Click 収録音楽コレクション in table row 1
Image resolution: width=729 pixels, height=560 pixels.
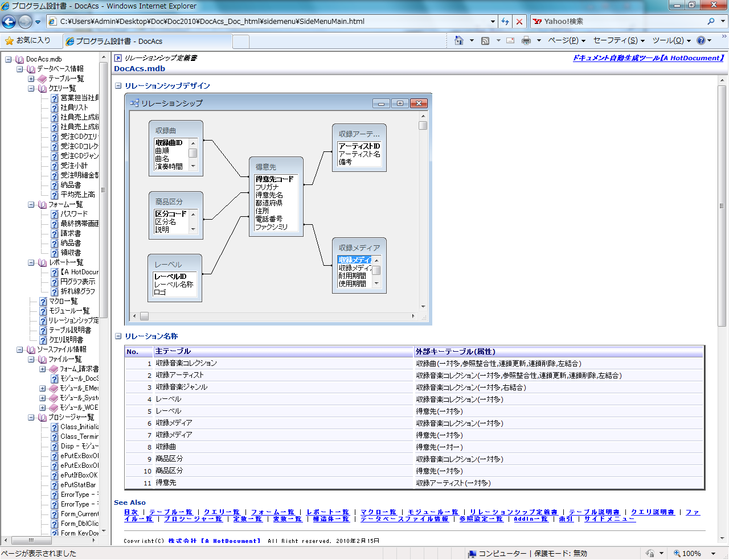coord(186,363)
